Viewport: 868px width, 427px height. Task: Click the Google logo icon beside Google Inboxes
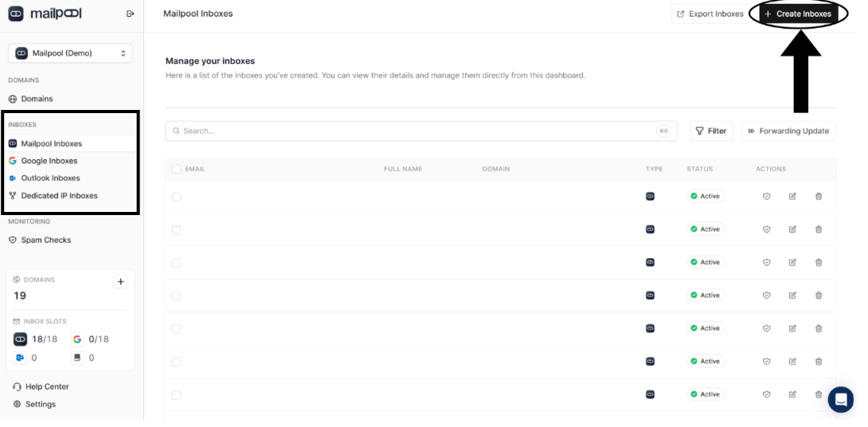pyautogui.click(x=13, y=161)
